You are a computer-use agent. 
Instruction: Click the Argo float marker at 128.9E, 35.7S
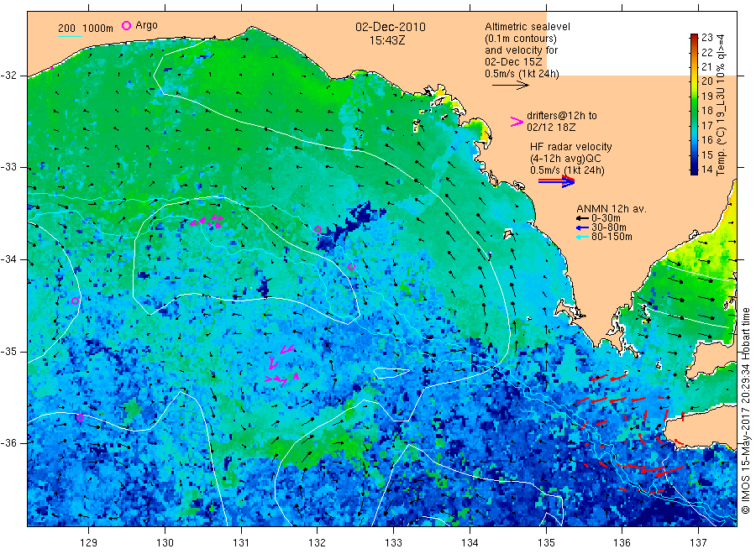[x=80, y=418]
